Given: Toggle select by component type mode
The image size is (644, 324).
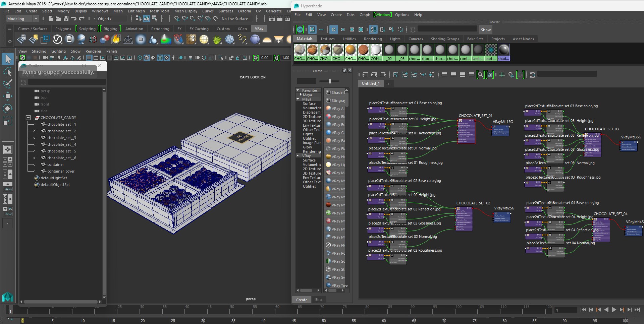Looking at the screenshot, I should coord(154,19).
